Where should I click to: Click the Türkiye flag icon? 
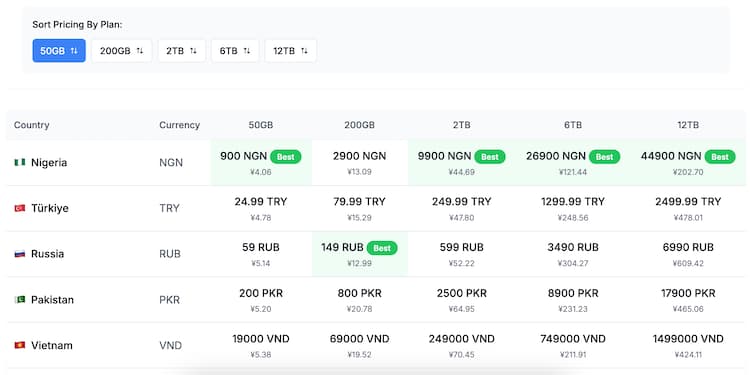(20, 208)
